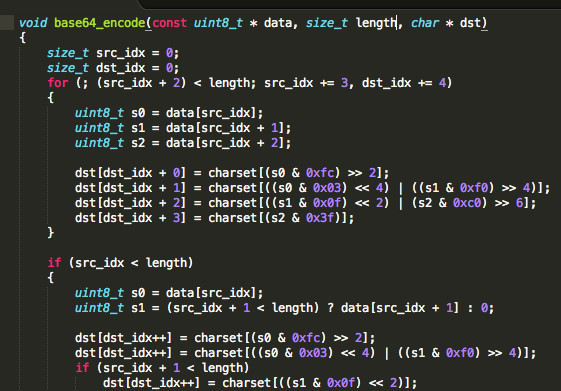
Task: Click the for loop keyword
Action: click(x=58, y=83)
